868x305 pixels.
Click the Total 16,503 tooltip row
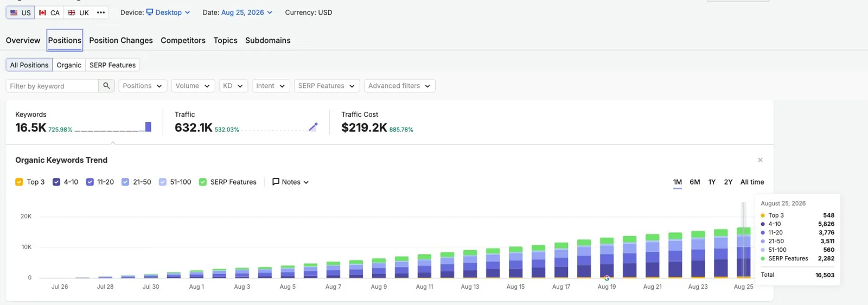coord(797,275)
